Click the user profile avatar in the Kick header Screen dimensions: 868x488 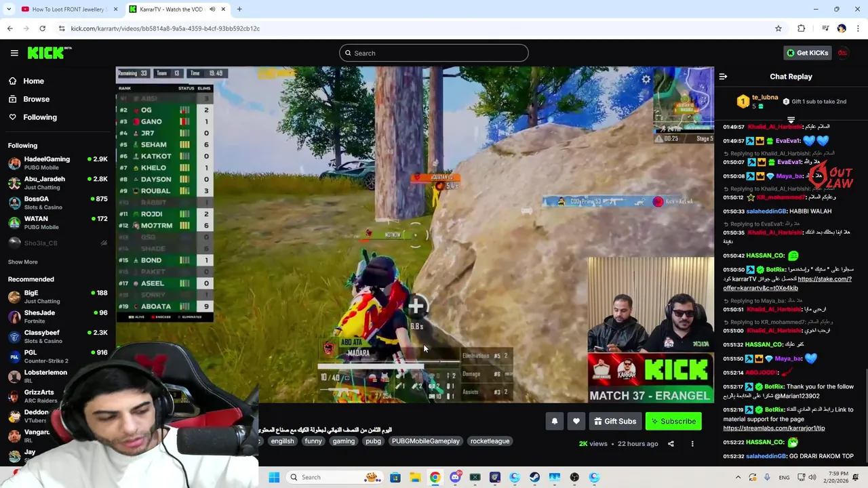click(843, 53)
